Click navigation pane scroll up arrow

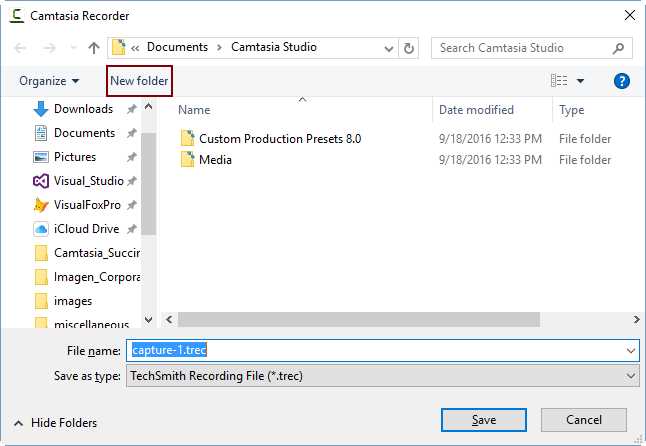click(x=149, y=107)
